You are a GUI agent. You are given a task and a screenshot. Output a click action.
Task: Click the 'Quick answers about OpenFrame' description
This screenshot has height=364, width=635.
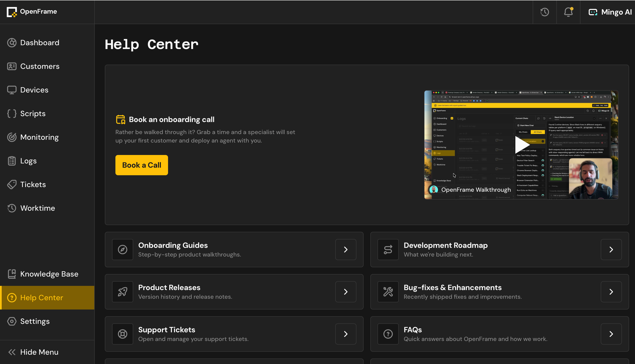tap(475, 339)
